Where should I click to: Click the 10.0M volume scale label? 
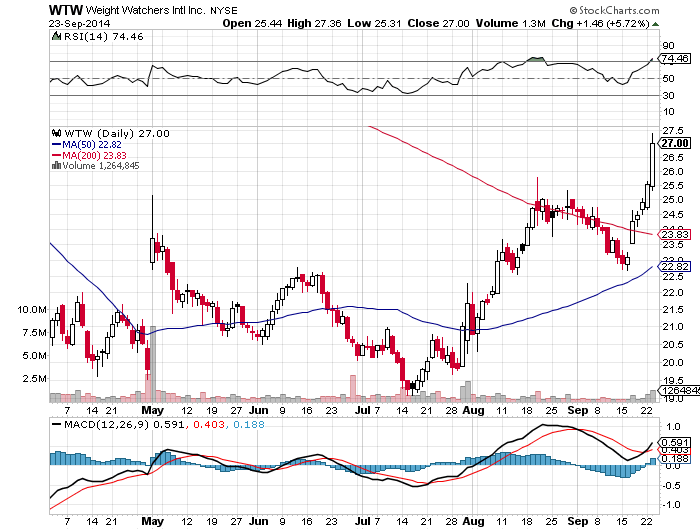[x=32, y=309]
